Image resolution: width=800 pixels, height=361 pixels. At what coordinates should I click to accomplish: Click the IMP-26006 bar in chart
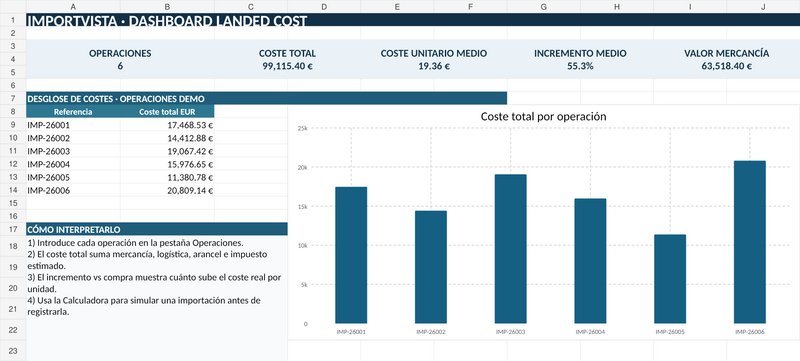point(749,242)
